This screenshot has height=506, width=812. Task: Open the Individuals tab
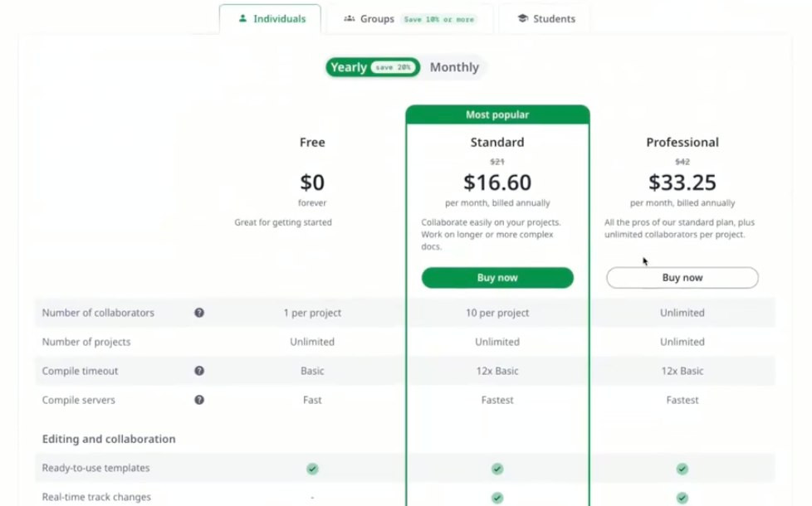point(271,18)
